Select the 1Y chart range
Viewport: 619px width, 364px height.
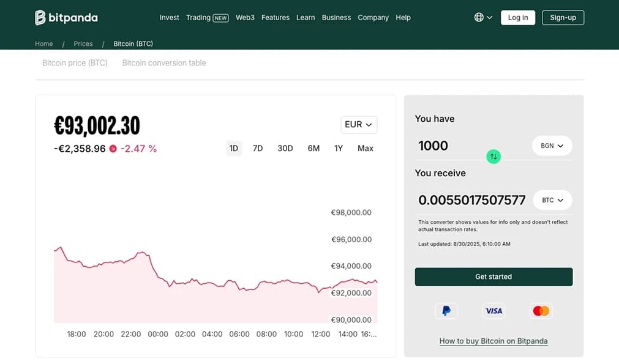[x=339, y=148]
